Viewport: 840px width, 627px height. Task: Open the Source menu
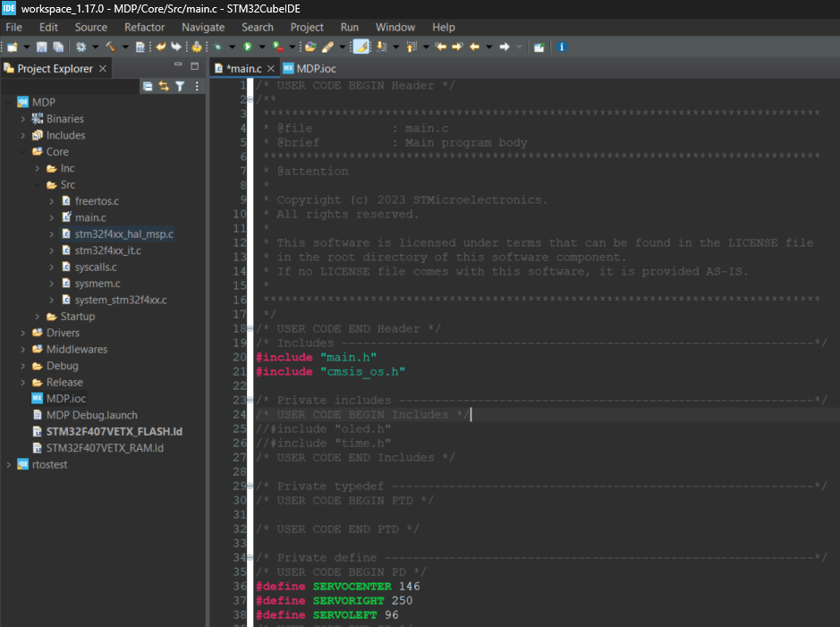pyautogui.click(x=91, y=28)
